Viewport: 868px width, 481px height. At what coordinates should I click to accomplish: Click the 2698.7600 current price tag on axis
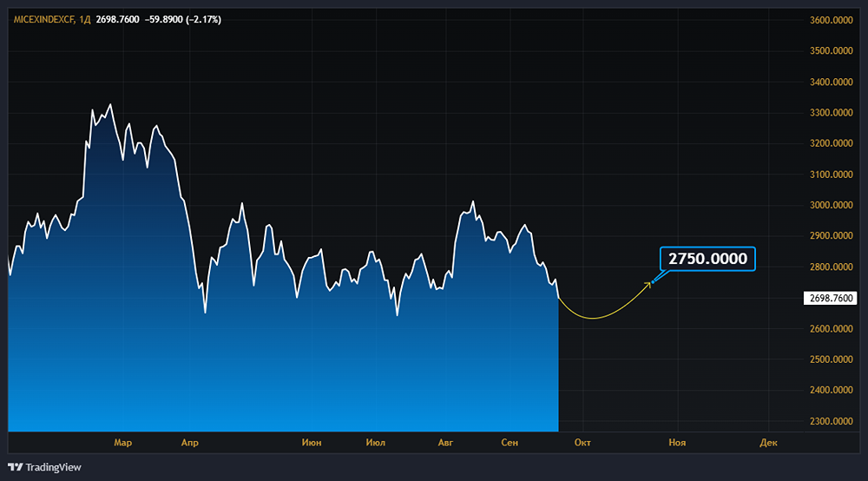(x=831, y=299)
